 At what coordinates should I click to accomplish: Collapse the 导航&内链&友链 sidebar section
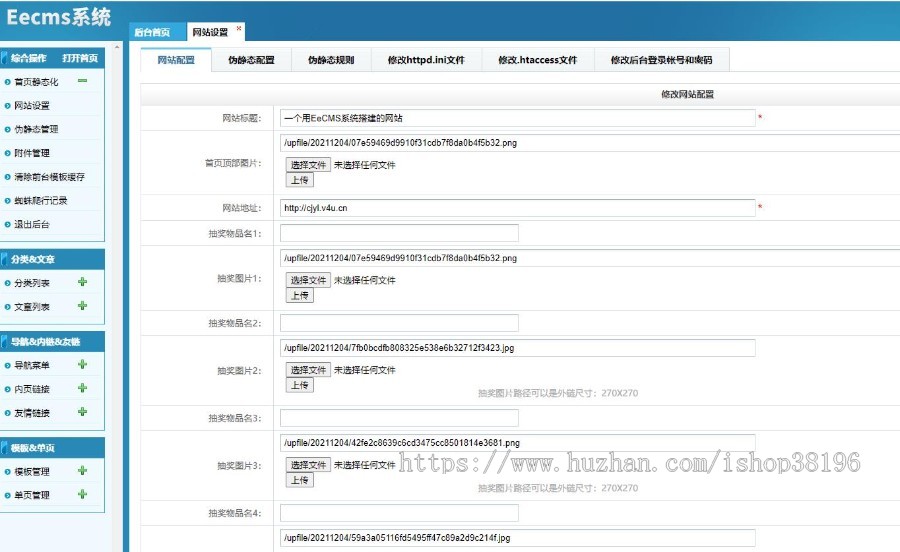click(x=45, y=342)
